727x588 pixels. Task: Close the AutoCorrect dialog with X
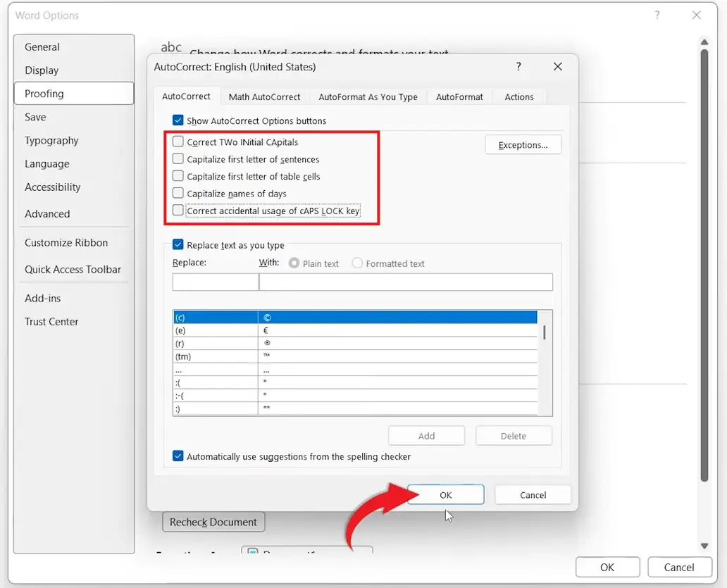[x=558, y=67]
